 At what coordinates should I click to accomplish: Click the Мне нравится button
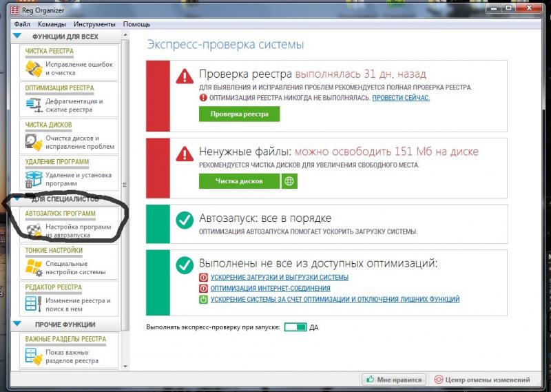coord(394,380)
